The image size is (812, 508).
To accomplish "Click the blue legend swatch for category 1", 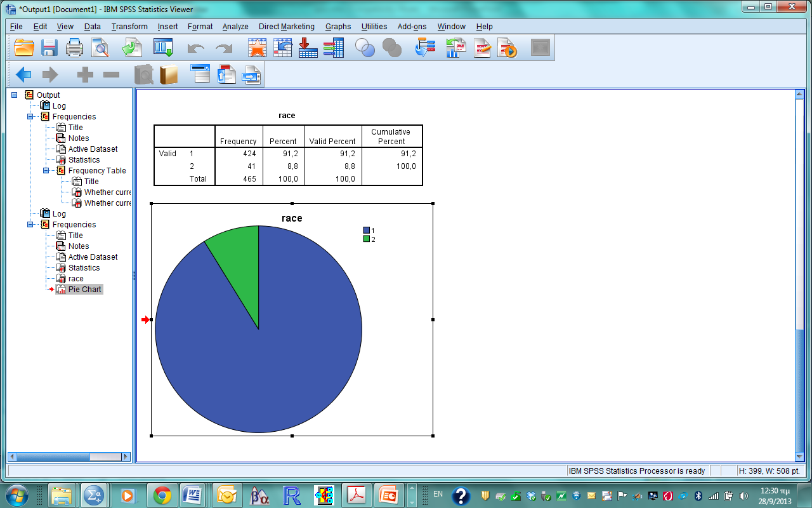I will coord(366,230).
